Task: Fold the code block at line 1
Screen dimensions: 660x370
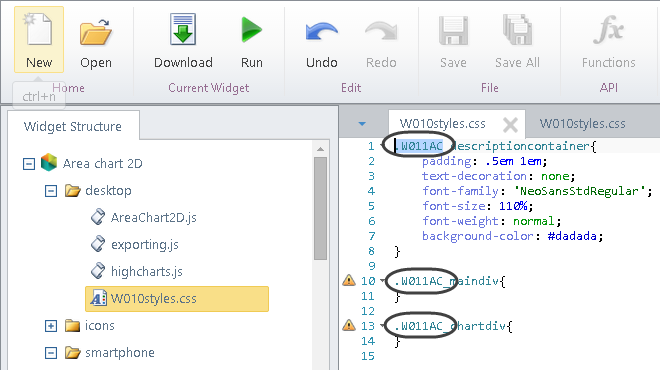Action: tap(382, 146)
